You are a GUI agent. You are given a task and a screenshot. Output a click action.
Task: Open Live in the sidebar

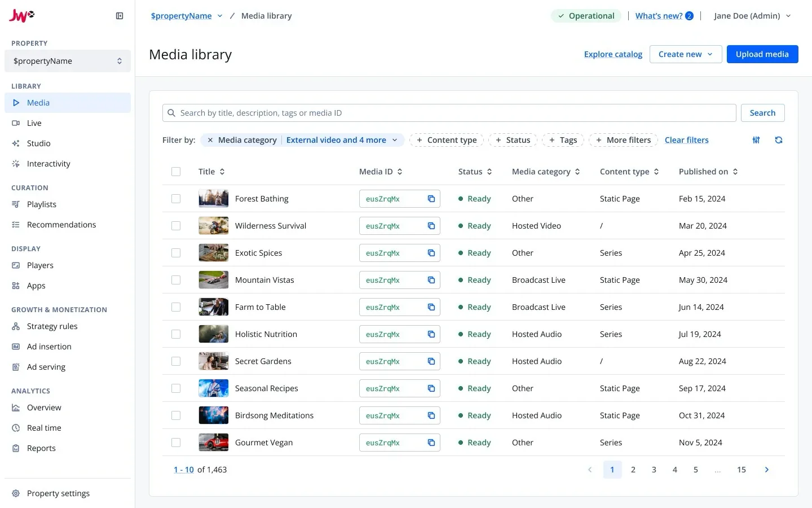pyautogui.click(x=68, y=123)
